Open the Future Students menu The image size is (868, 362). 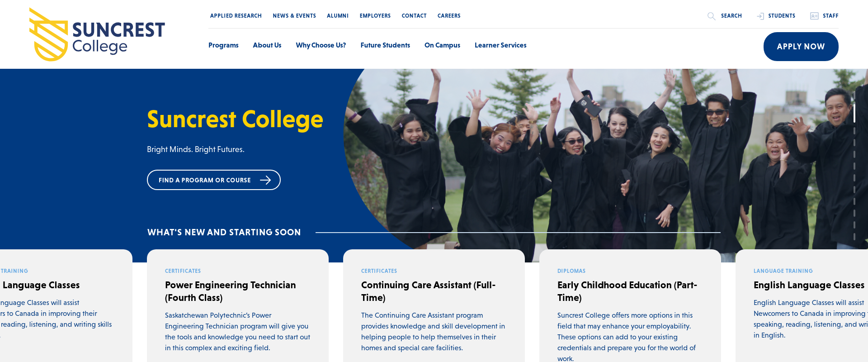[385, 45]
